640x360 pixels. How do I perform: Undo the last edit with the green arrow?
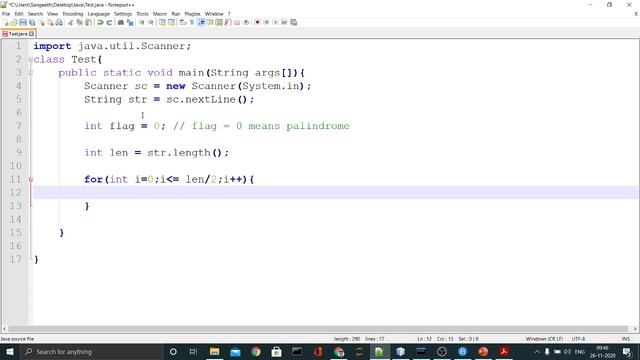point(100,22)
